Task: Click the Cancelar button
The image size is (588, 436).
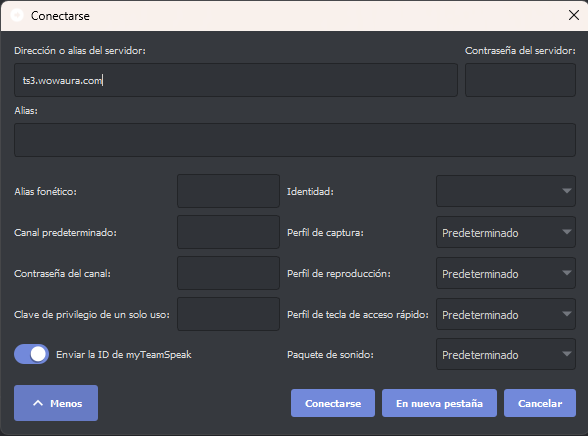Action: [540, 403]
